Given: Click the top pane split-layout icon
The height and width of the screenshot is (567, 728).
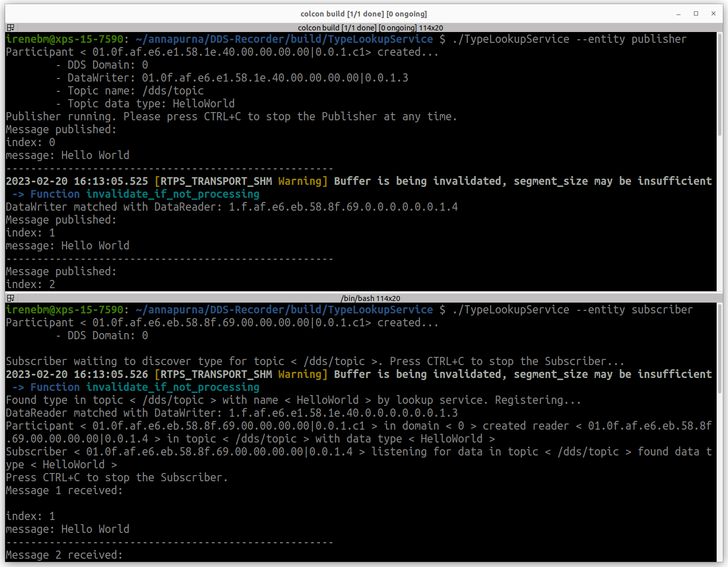Looking at the screenshot, I should tap(10, 27).
